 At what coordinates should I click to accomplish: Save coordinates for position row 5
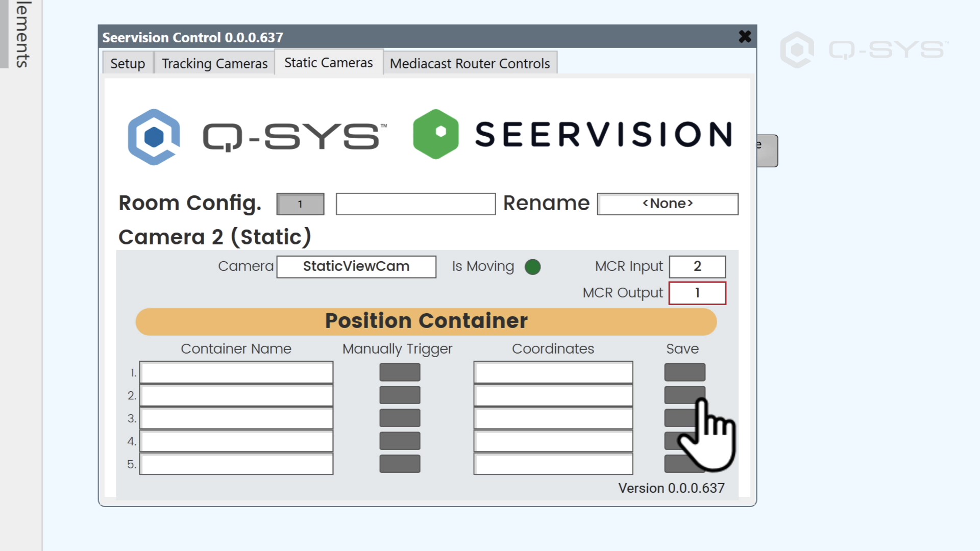point(684,463)
